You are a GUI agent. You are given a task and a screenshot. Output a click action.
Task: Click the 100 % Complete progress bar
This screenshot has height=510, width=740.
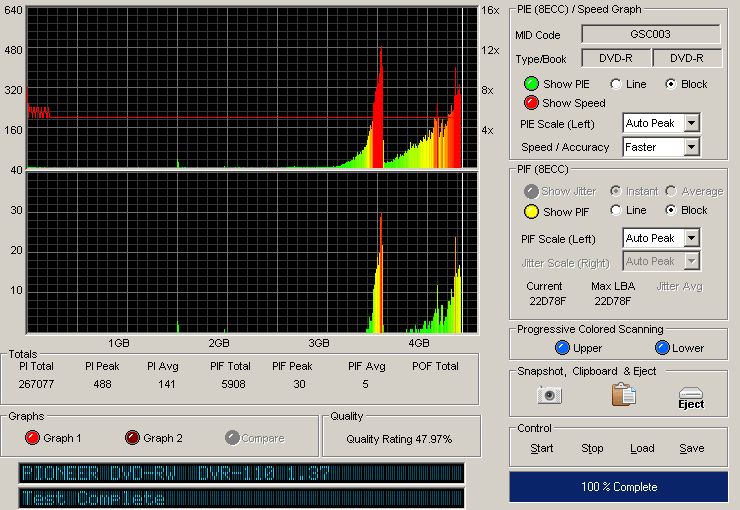[618, 486]
